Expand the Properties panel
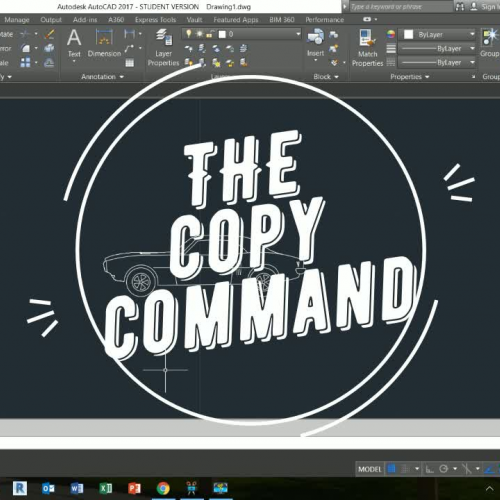Screen dimensions: 500x500 (410, 77)
